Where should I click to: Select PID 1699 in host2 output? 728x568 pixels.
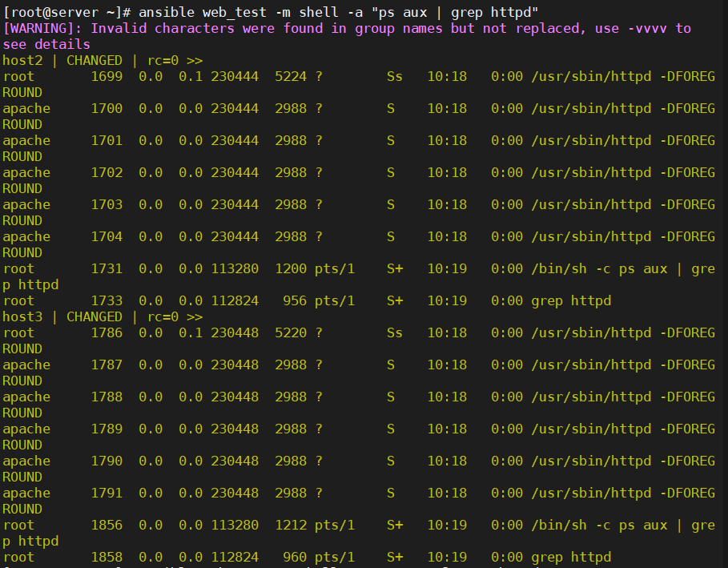(107, 77)
